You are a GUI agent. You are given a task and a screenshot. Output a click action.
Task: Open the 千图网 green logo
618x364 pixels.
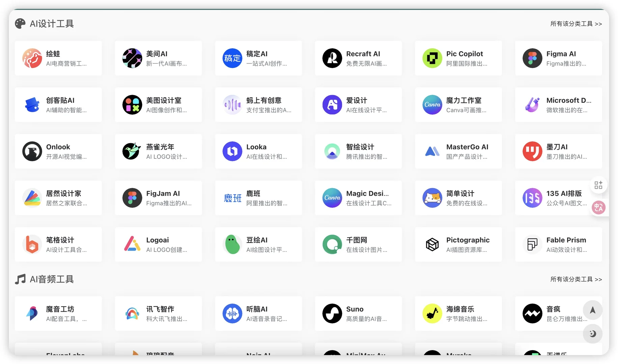332,244
